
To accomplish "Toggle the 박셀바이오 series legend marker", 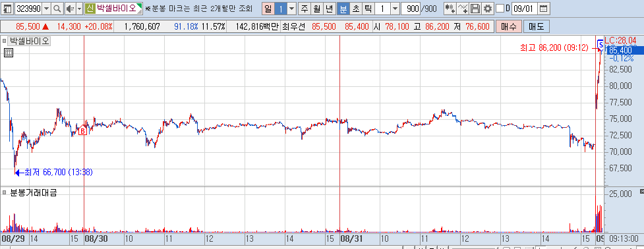I will pos(5,41).
